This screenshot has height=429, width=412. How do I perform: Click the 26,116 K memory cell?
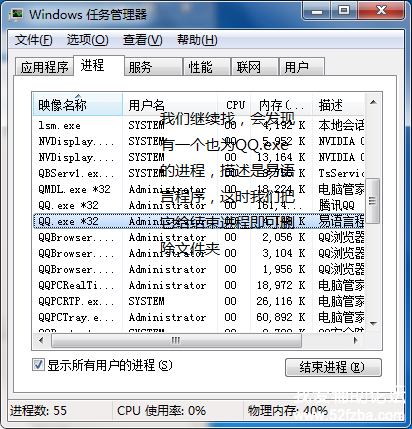(281, 301)
